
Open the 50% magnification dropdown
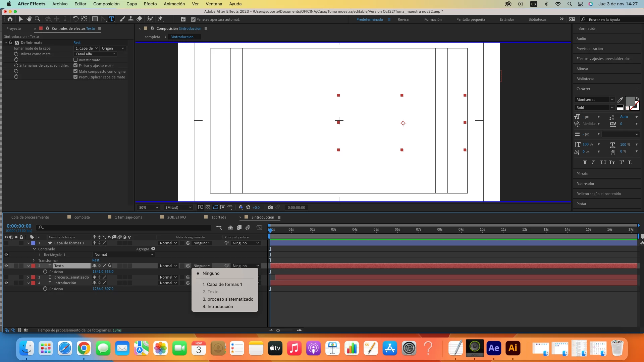click(149, 207)
